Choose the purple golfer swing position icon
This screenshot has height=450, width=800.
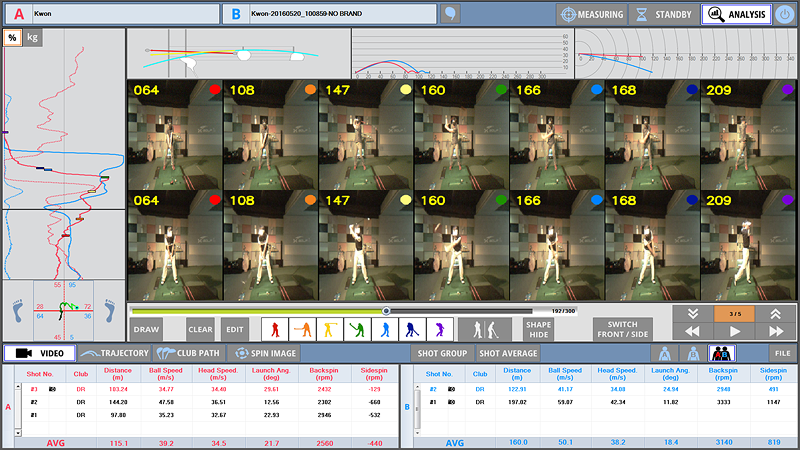point(439,329)
